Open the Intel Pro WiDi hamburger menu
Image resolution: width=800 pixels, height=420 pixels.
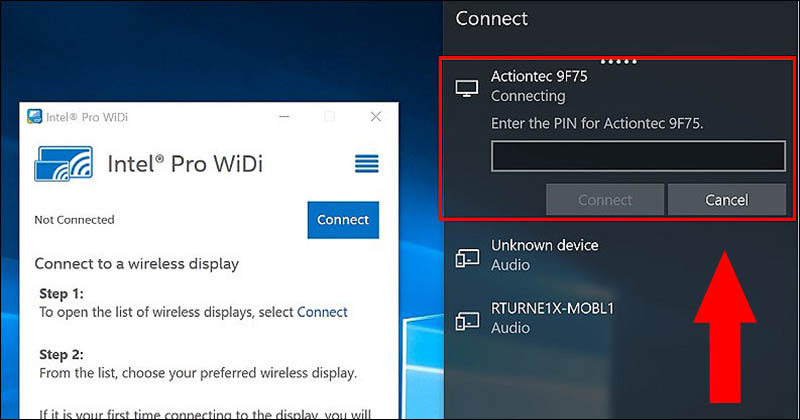[367, 164]
